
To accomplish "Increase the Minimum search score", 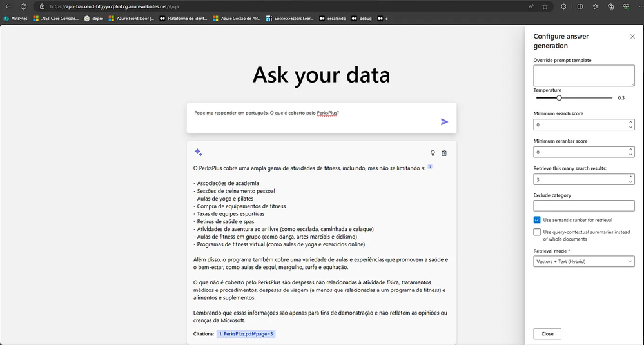I will pos(630,122).
